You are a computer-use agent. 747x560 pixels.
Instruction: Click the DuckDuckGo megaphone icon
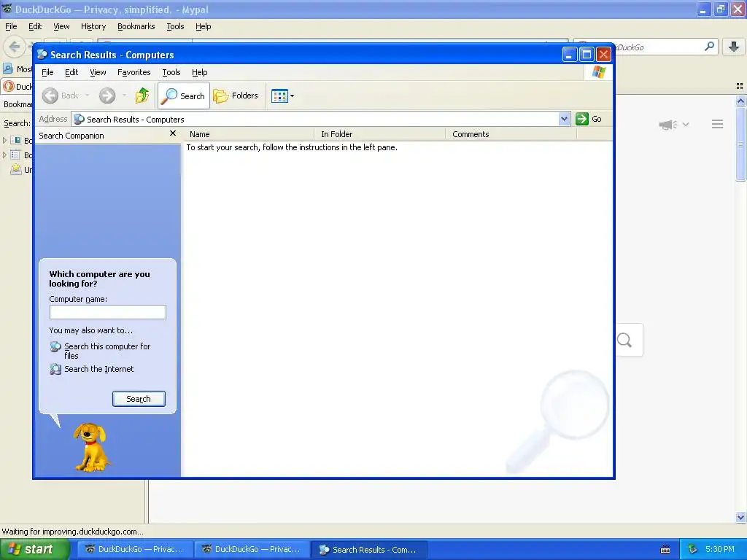(x=668, y=125)
